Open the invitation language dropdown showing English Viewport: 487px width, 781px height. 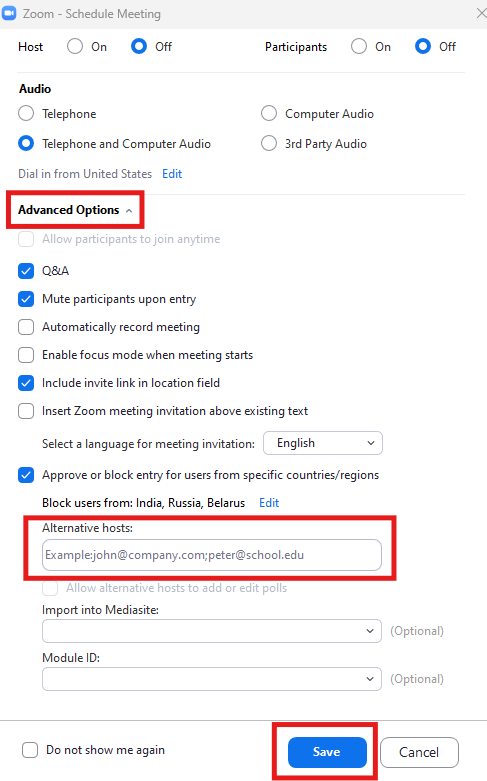point(323,443)
